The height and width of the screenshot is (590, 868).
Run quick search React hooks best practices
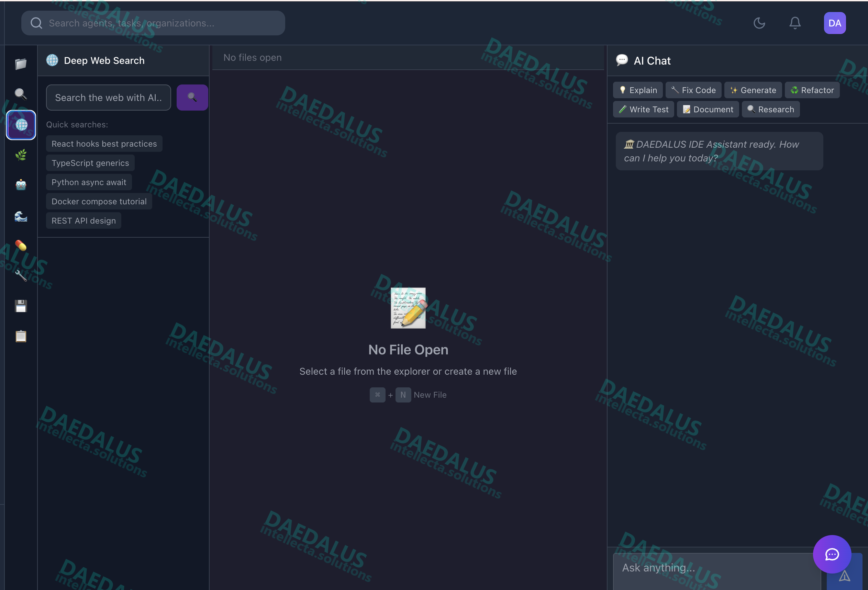coord(104,144)
